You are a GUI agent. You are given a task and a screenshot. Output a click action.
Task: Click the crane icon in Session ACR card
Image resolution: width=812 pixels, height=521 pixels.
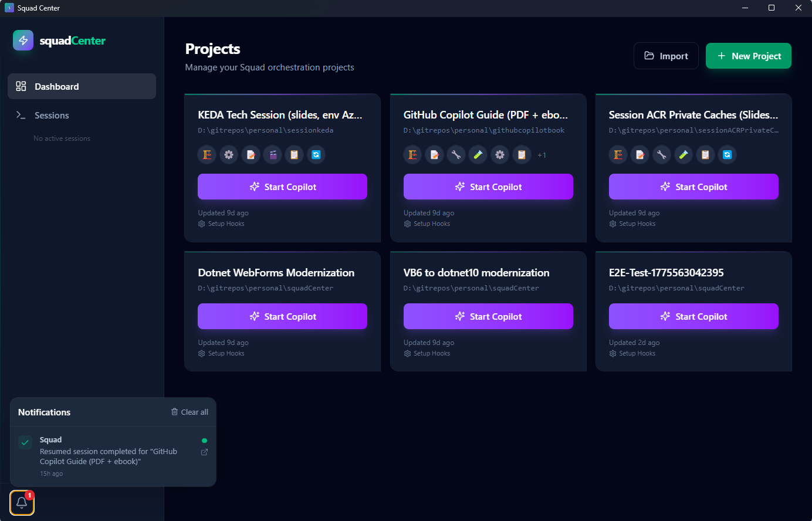tap(618, 155)
